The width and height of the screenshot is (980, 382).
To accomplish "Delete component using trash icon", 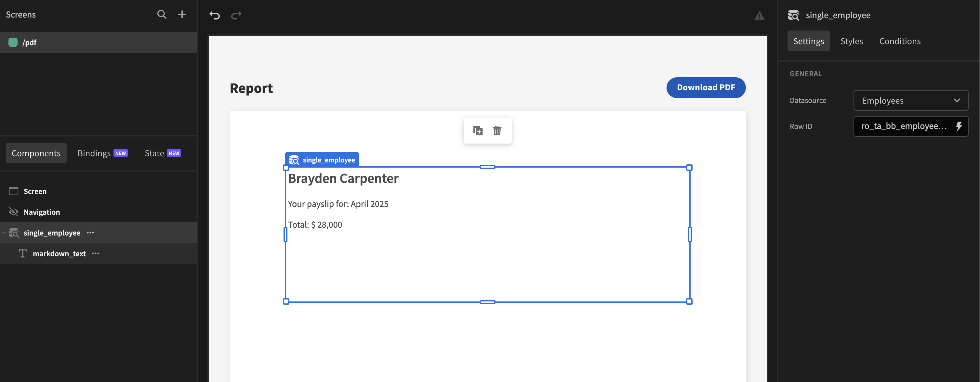I will coord(497,130).
